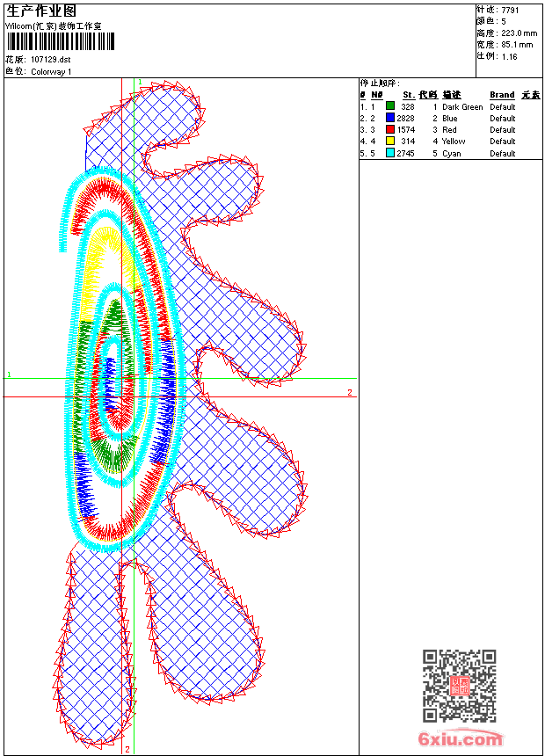Click the '描述' column header
The width and height of the screenshot is (545, 756).
452,95
